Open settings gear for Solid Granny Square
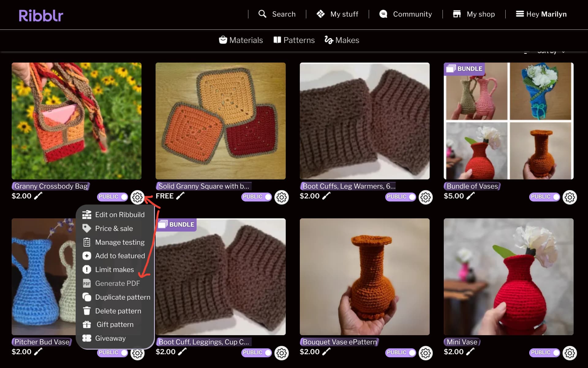The image size is (588, 368). pyautogui.click(x=281, y=197)
